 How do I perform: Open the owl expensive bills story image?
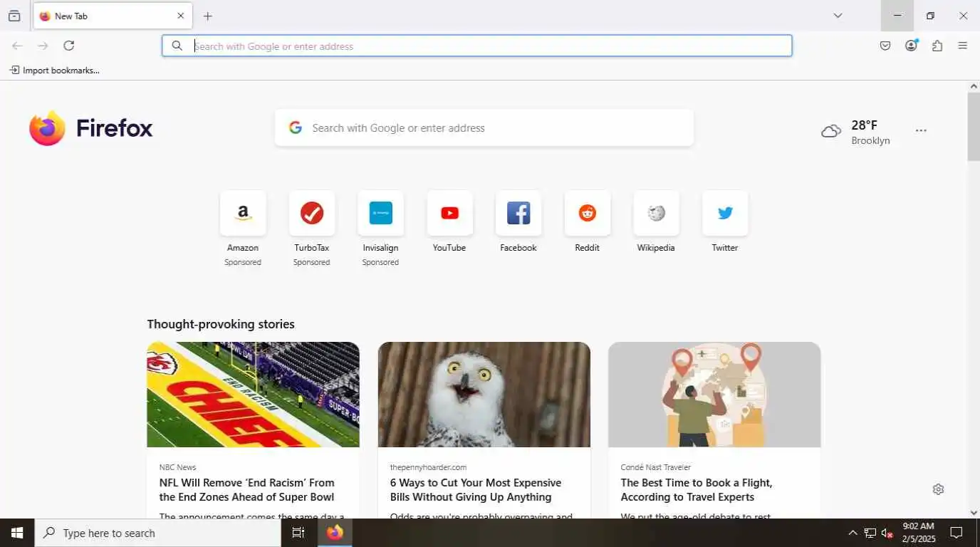[x=484, y=395]
